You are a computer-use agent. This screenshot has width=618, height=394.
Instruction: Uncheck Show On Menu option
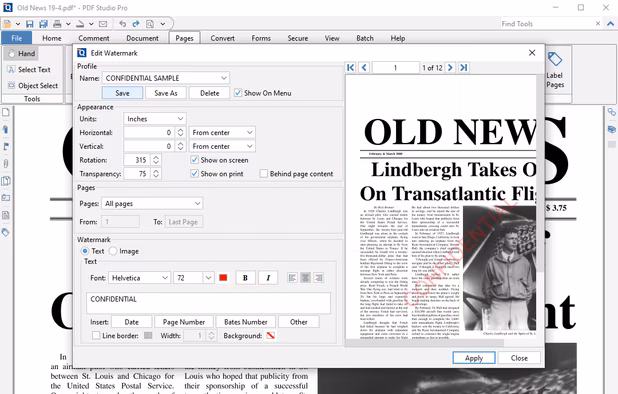tap(238, 93)
